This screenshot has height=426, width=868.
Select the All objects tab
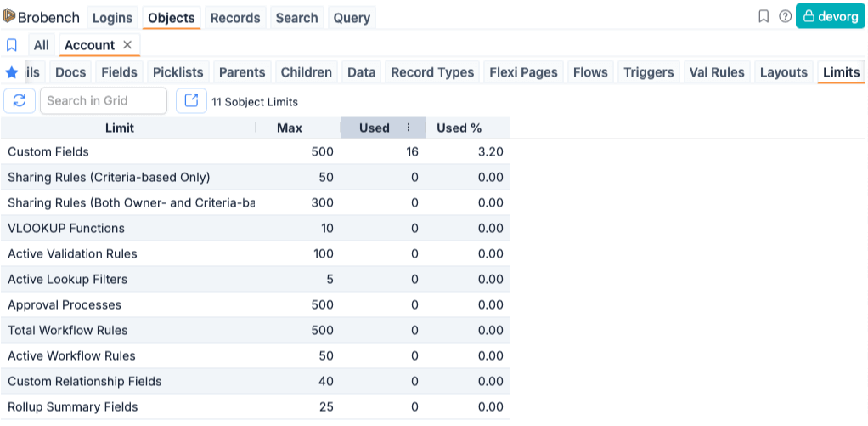[x=42, y=45]
